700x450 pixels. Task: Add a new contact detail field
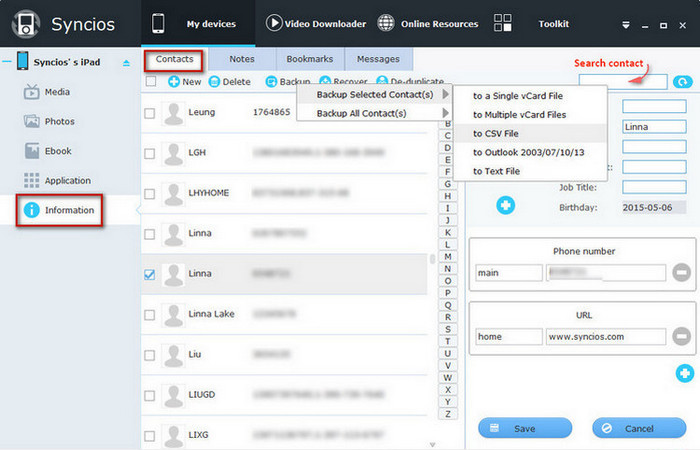pos(685,373)
